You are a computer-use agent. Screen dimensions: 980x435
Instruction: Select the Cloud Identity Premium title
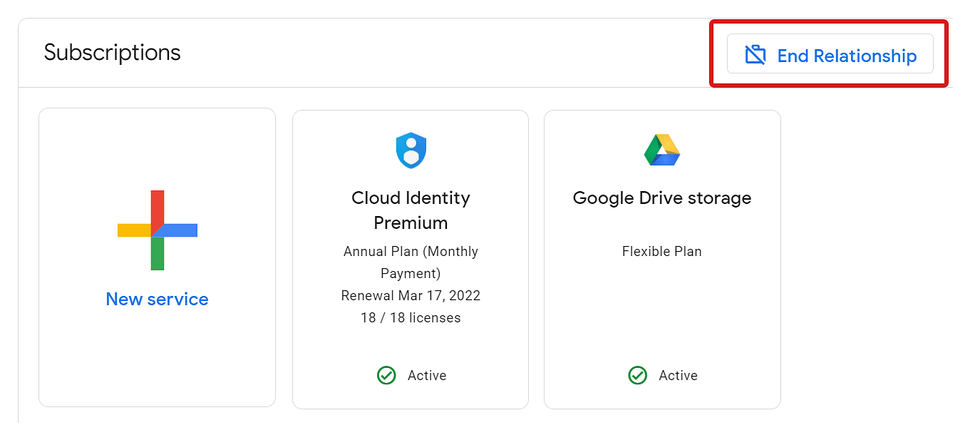click(x=411, y=210)
